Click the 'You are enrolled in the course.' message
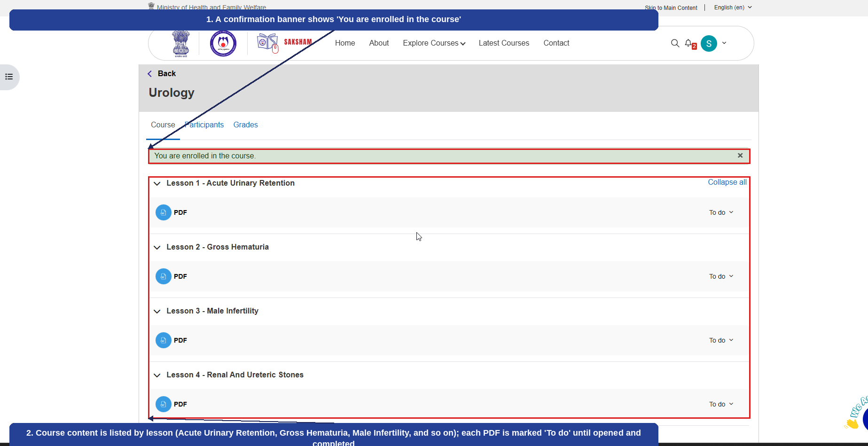868x446 pixels. coord(205,156)
